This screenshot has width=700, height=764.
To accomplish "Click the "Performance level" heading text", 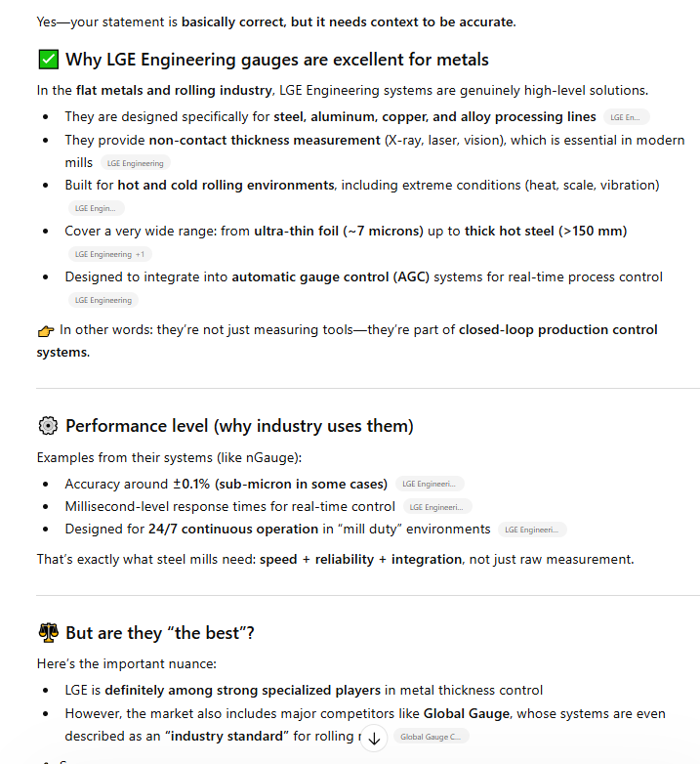I will [239, 426].
